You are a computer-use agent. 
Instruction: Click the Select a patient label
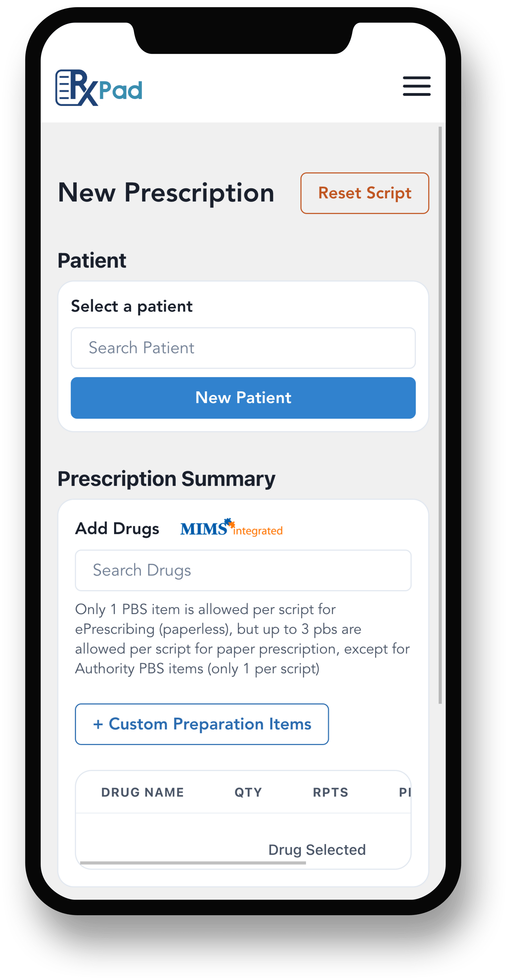[132, 306]
